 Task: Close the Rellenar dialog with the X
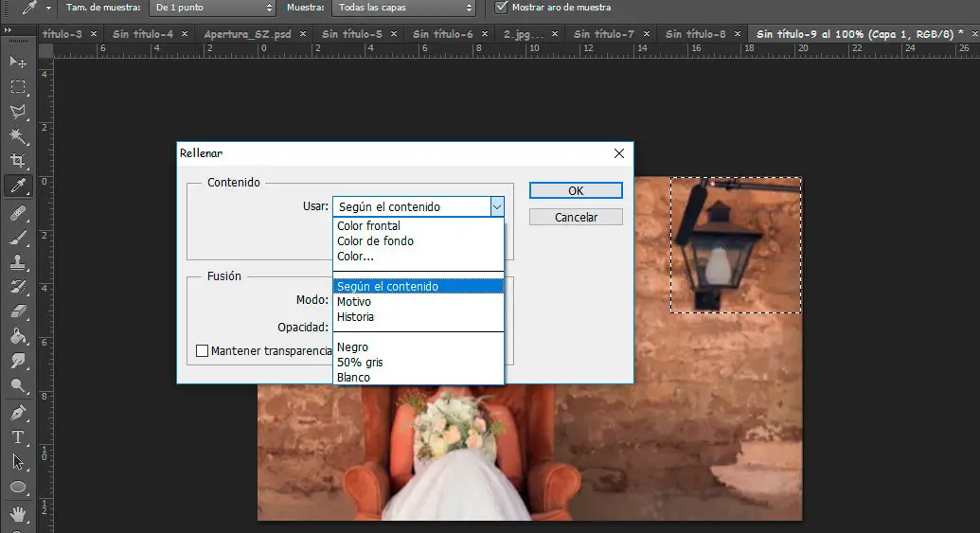[619, 153]
